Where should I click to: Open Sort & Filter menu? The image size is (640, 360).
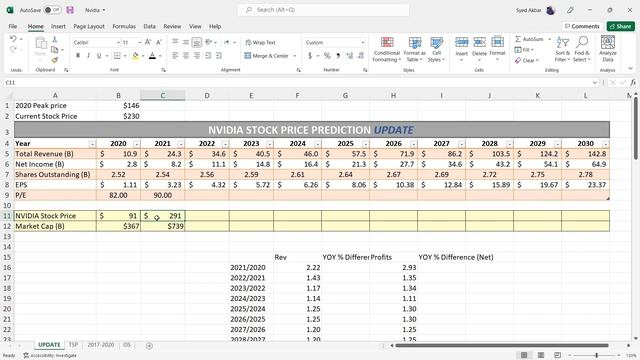tap(562, 49)
